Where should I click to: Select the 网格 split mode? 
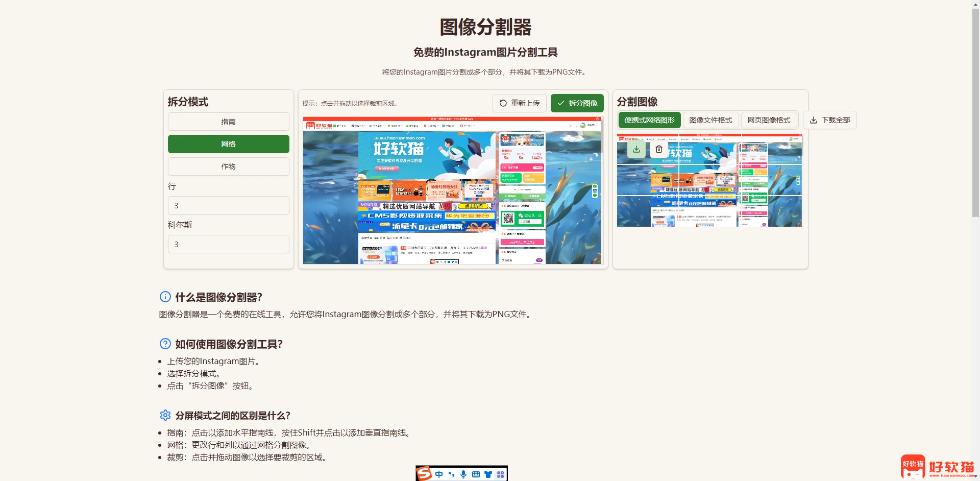click(x=229, y=144)
